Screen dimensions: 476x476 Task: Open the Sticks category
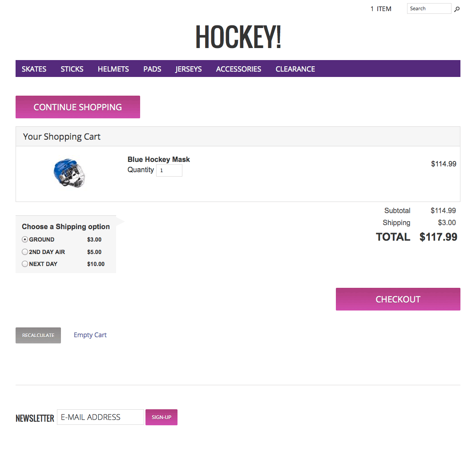point(72,69)
